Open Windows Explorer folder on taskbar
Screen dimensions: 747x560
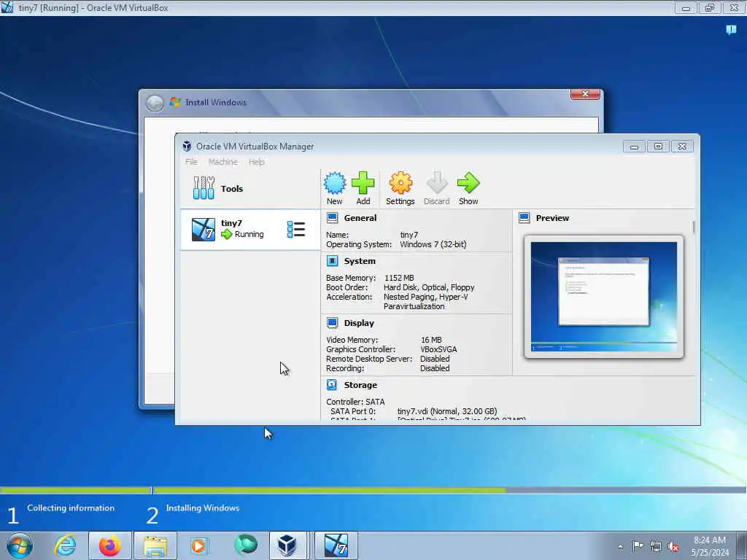click(155, 545)
